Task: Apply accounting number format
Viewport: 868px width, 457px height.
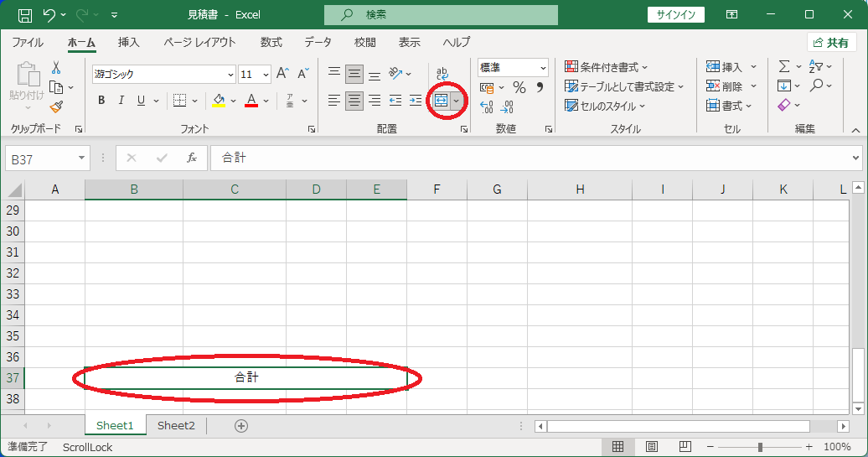Action: [x=487, y=87]
